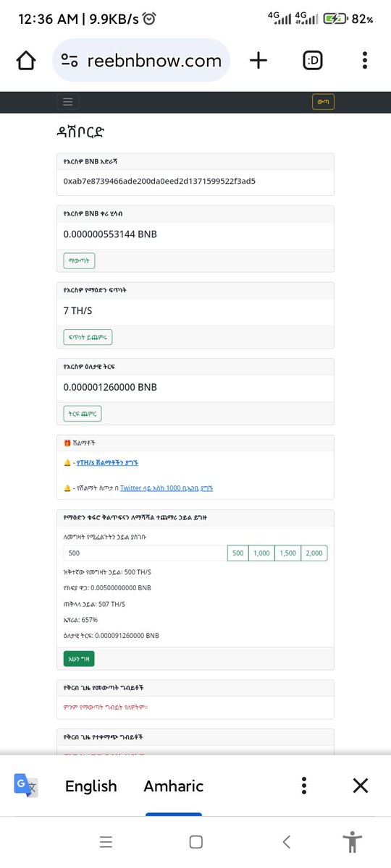Close the translate bar
The width and height of the screenshot is (391, 868).
(361, 786)
